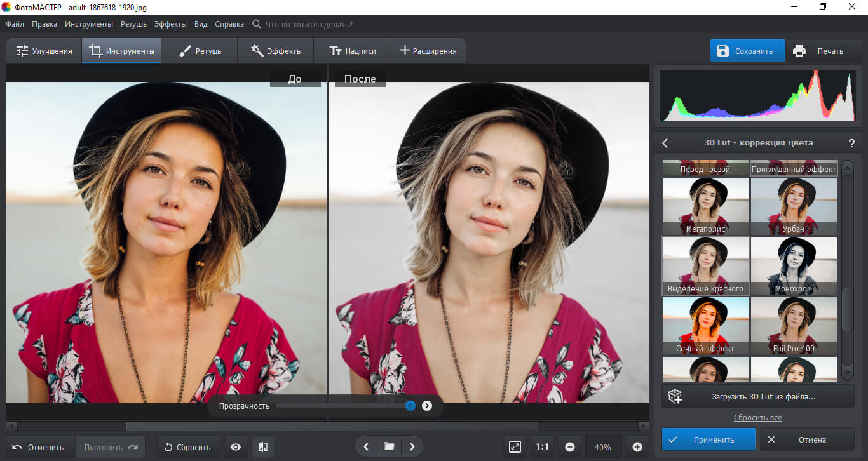Go to previous photo arrow
This screenshot has height=461, width=868.
(367, 447)
